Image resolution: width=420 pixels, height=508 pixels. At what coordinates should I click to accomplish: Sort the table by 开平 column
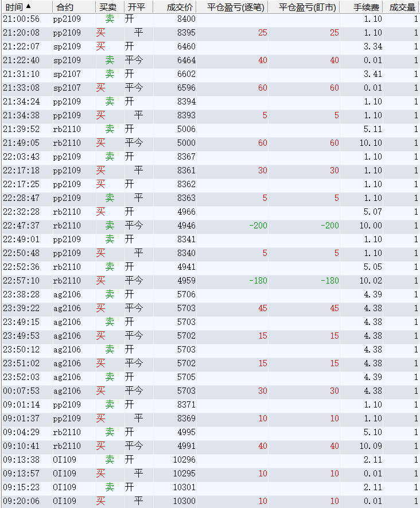tap(136, 7)
